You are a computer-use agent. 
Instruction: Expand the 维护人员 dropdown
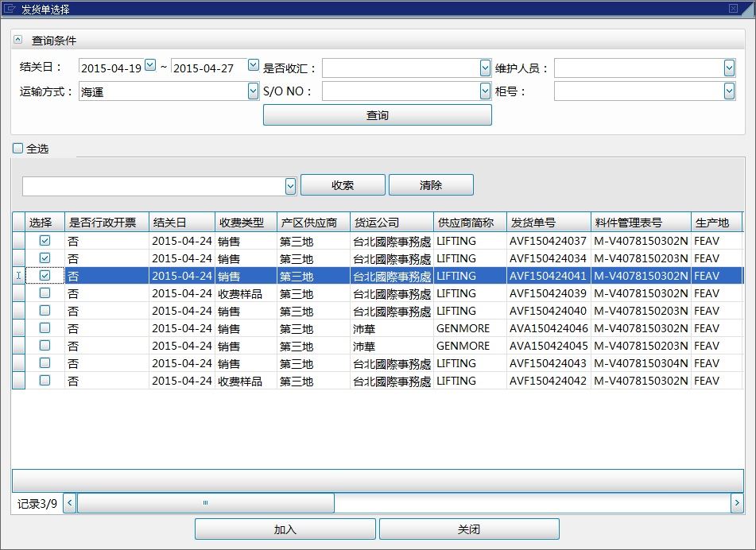pos(729,68)
